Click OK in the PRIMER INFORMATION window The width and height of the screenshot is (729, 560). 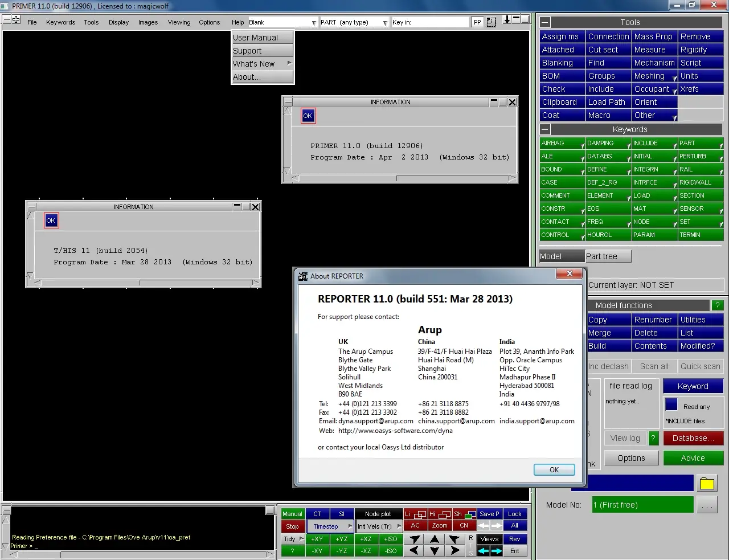(x=308, y=116)
